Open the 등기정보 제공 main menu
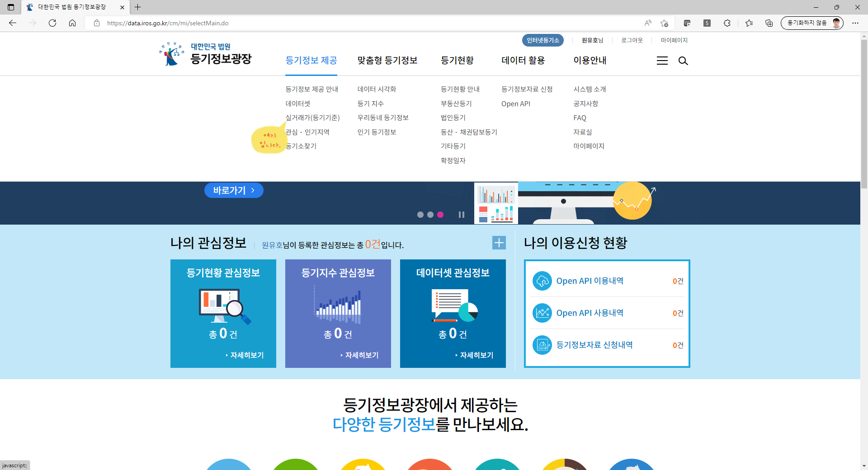The height and width of the screenshot is (470, 868). point(311,60)
